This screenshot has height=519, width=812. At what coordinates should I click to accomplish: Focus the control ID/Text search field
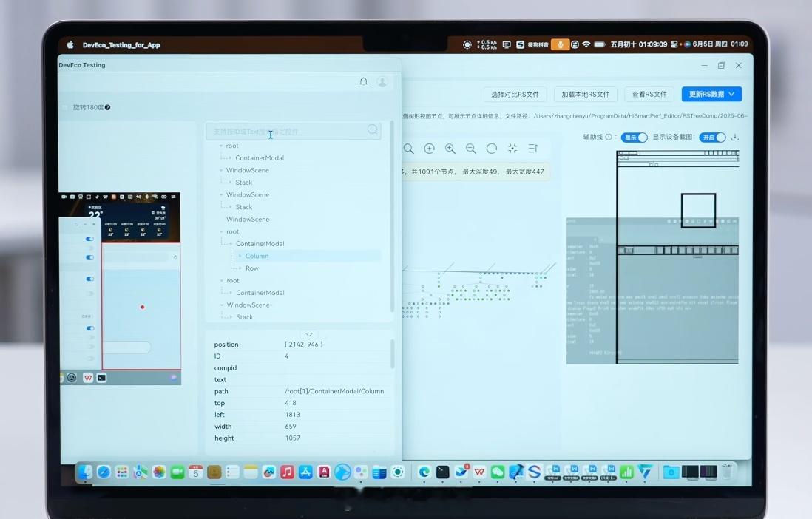293,131
